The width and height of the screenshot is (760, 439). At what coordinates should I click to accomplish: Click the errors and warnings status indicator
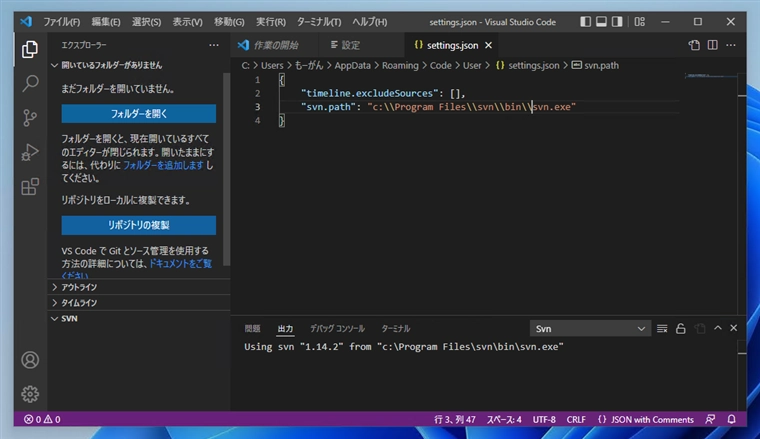click(42, 419)
